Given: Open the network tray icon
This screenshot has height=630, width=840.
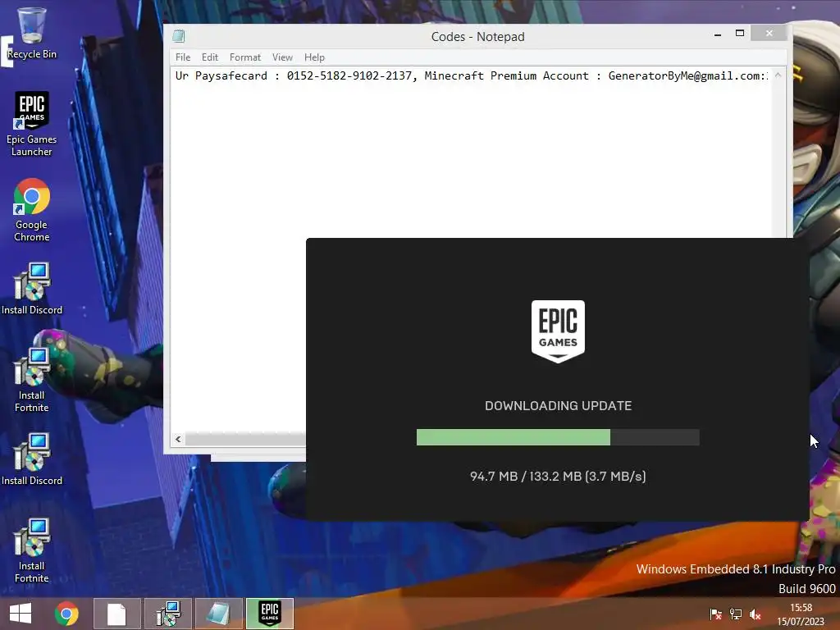Looking at the screenshot, I should (x=736, y=614).
